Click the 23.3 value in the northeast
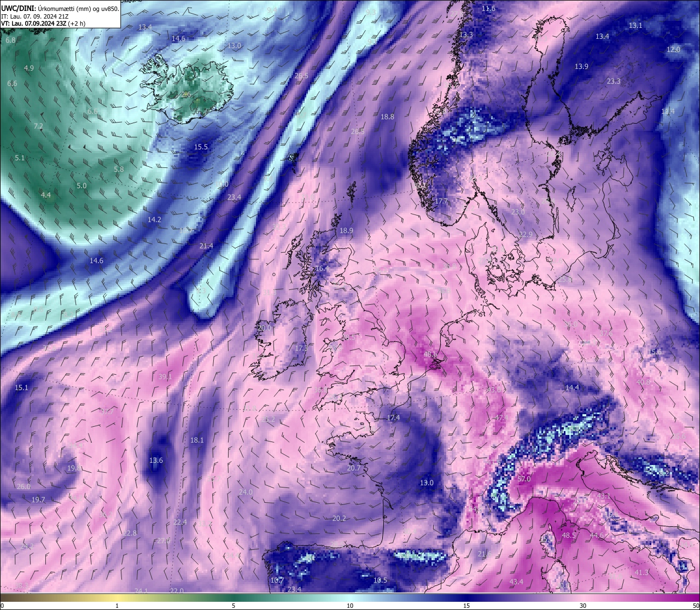This screenshot has height=610, width=700. coord(614,81)
